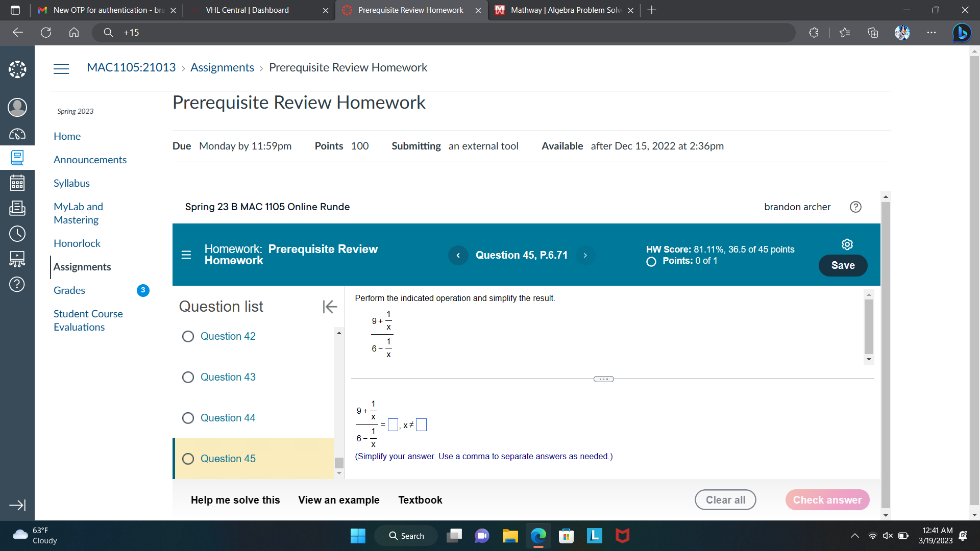Go to next question chevron
The width and height of the screenshot is (980, 551).
point(585,255)
